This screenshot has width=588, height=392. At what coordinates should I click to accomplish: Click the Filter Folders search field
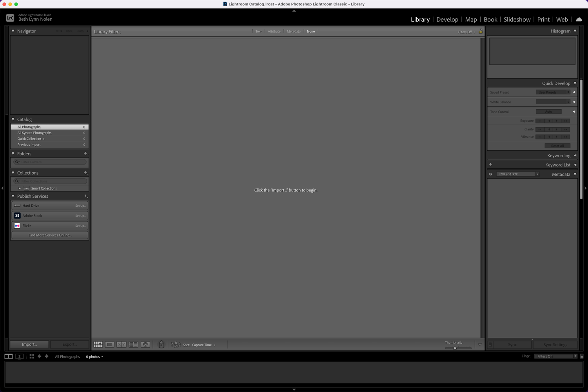pos(50,162)
